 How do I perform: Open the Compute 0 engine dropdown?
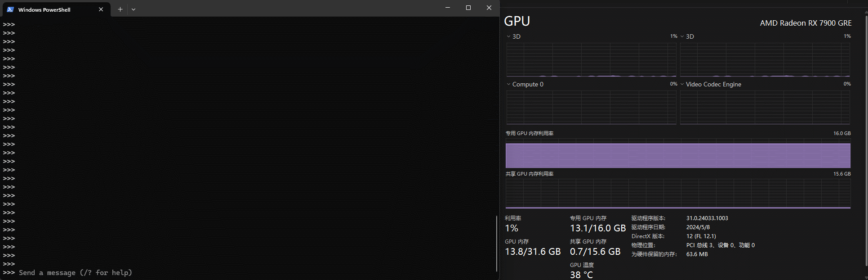508,84
